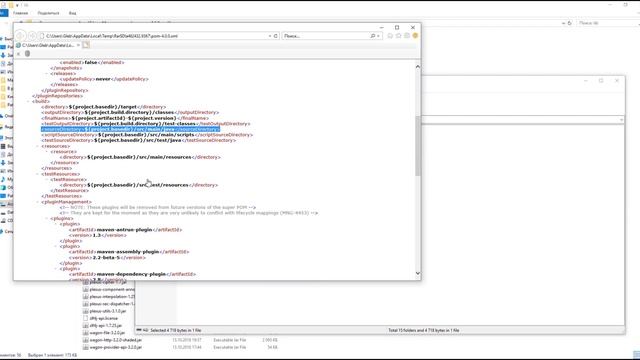The height and width of the screenshot is (360, 640).
Task: Open Explorer address history dropdown
Action: pos(563,23)
